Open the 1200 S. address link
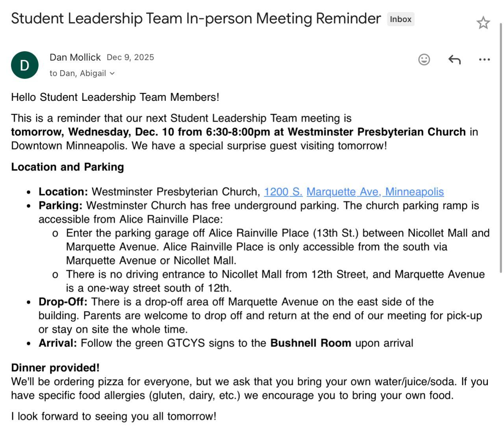Image resolution: width=504 pixels, height=426 pixels. coord(283,192)
